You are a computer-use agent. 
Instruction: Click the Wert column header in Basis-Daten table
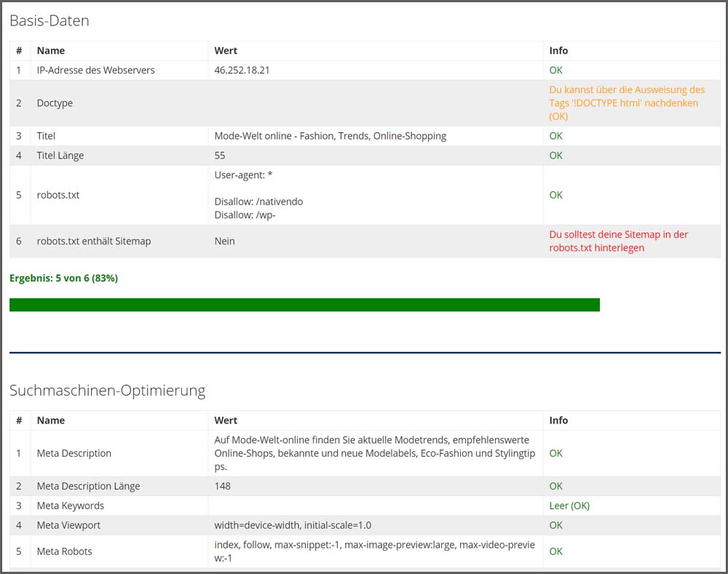pyautogui.click(x=226, y=51)
